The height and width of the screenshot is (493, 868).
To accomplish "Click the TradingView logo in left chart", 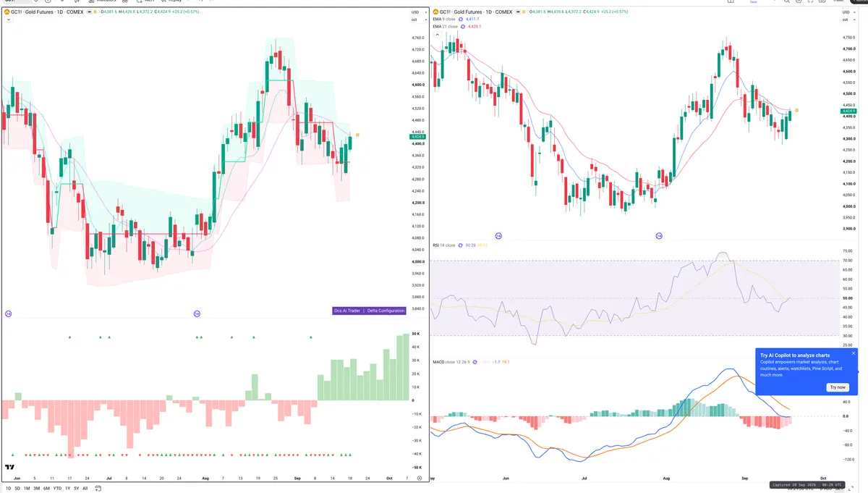I will 10,468.
